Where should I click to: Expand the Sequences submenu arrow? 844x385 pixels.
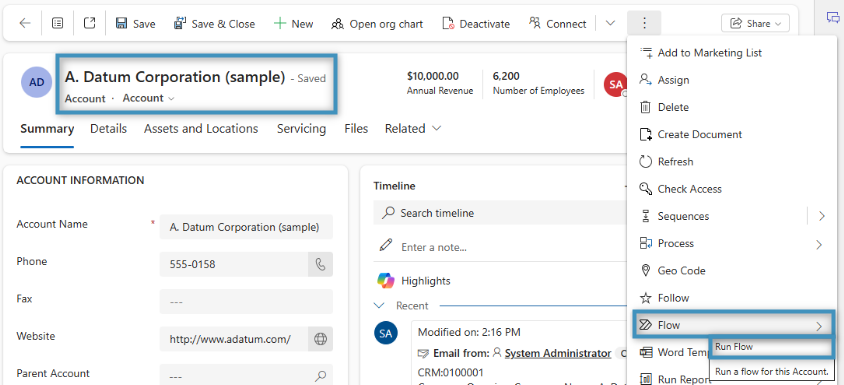(821, 216)
